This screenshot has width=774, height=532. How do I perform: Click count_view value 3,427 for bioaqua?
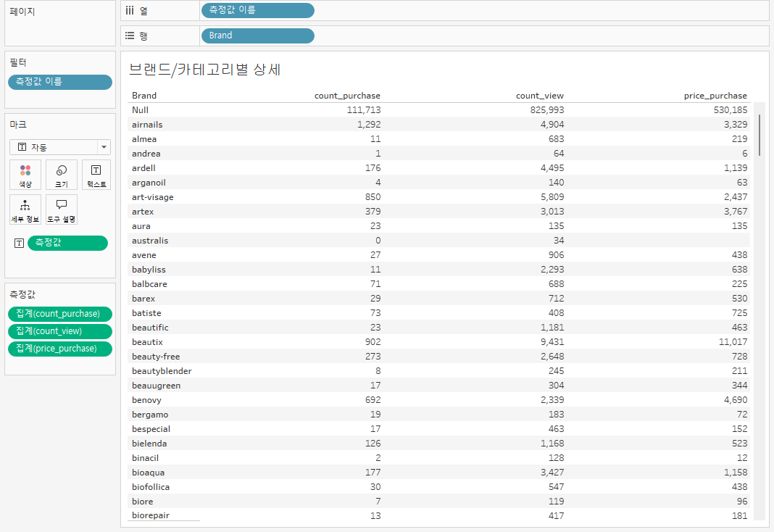pos(552,473)
